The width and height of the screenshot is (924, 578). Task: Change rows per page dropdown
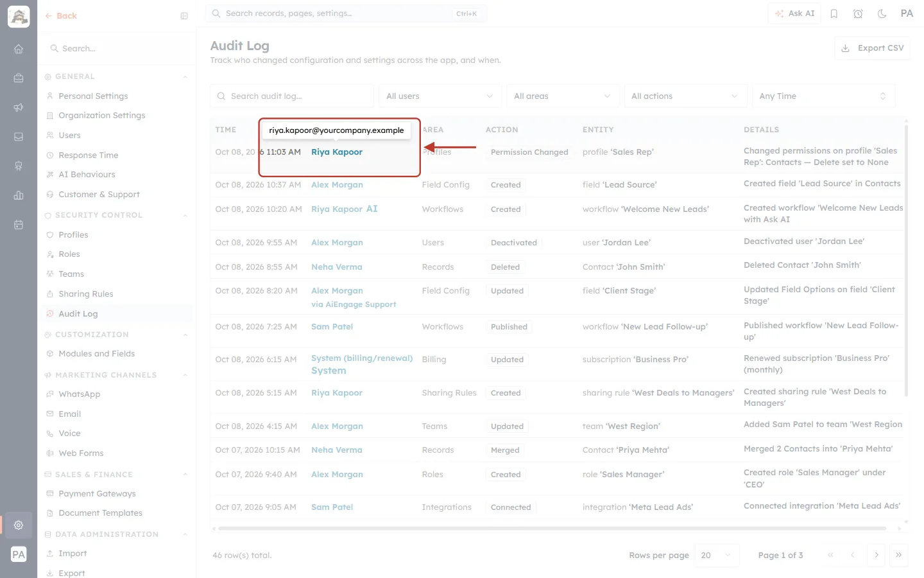click(716, 556)
